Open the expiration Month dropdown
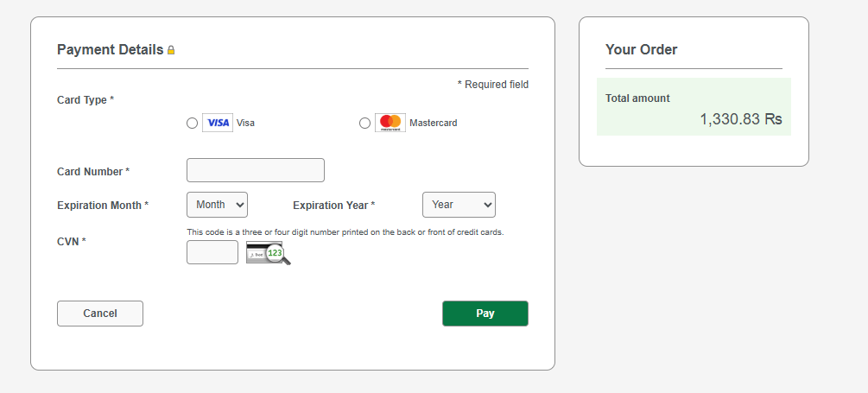 pos(217,205)
